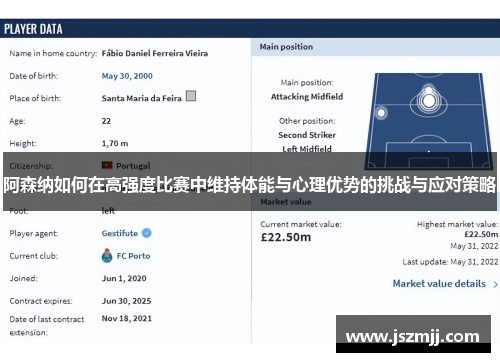
Task: Open the FC Porto club link
Action: 133,256
